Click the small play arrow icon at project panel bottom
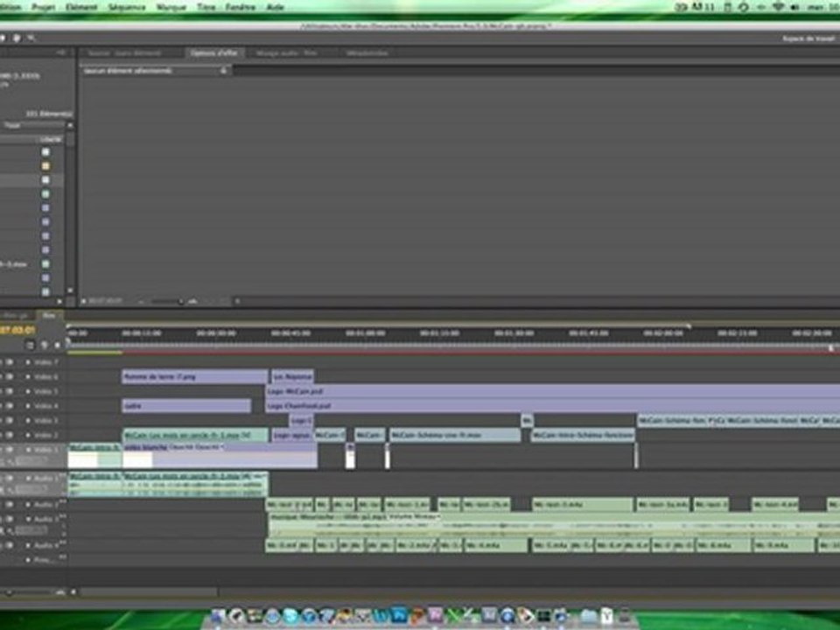 point(60,302)
